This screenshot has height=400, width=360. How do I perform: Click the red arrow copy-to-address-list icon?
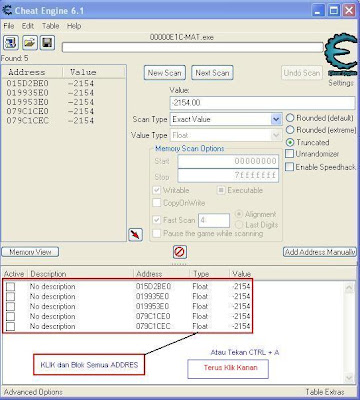pos(135,235)
